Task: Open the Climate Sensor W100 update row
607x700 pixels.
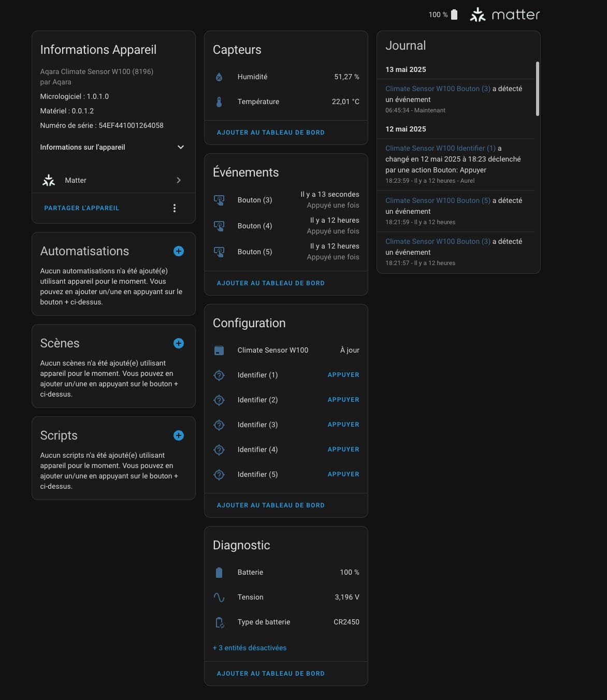Action: (286, 351)
